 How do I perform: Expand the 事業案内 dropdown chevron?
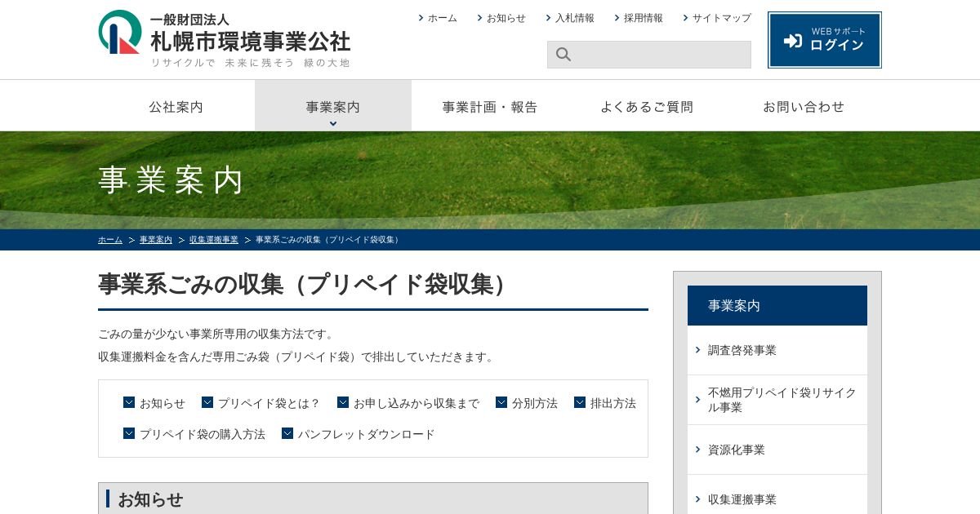coord(333,124)
